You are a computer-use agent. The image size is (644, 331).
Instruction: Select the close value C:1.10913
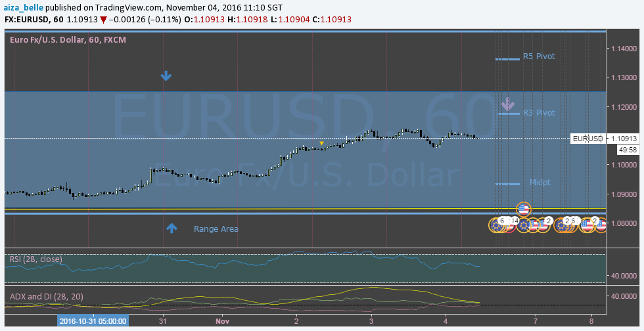tap(332, 19)
